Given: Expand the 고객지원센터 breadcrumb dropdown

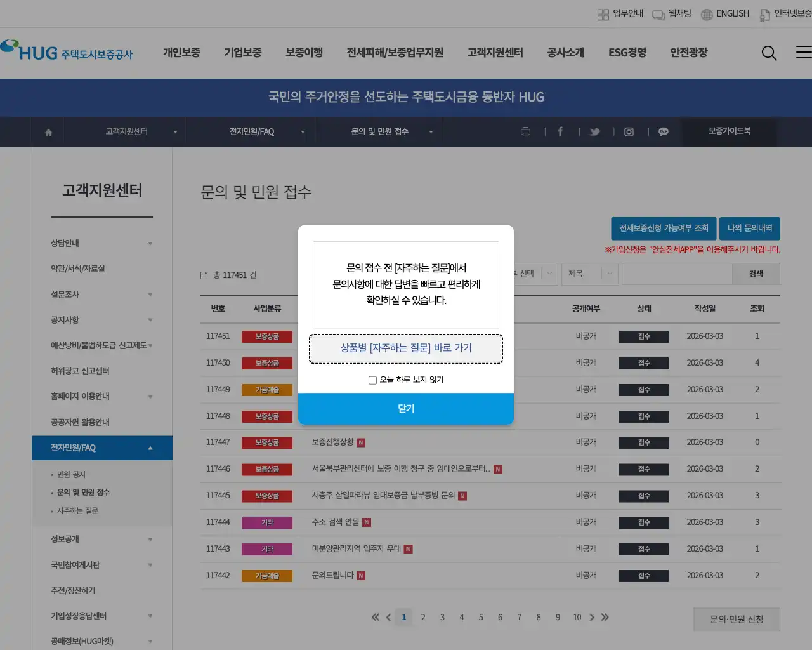Looking at the screenshot, I should [x=175, y=132].
